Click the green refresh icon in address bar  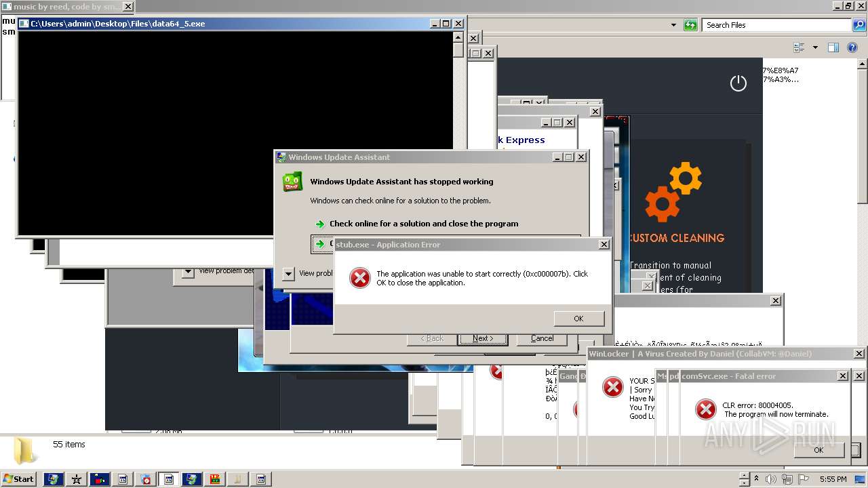690,25
